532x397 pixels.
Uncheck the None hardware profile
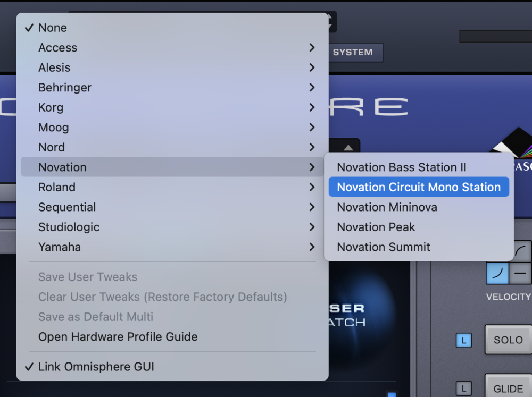pos(53,28)
